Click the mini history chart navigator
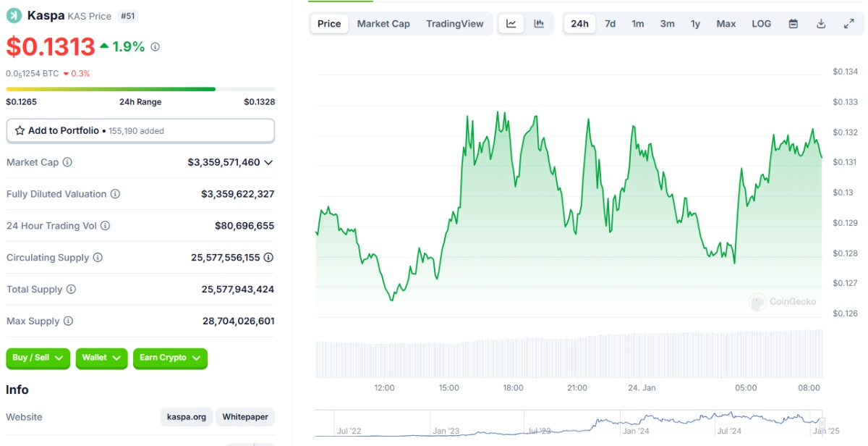Screen dimensions: 868x446 pos(570,424)
